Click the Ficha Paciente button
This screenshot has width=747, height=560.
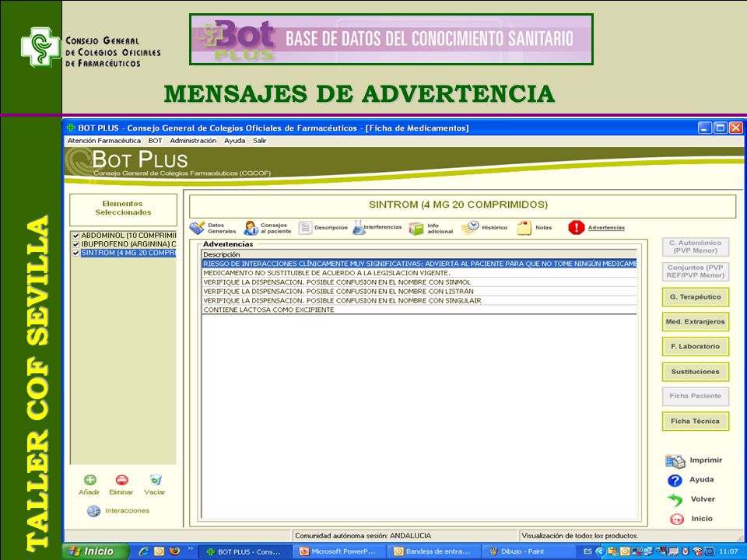[x=695, y=396]
